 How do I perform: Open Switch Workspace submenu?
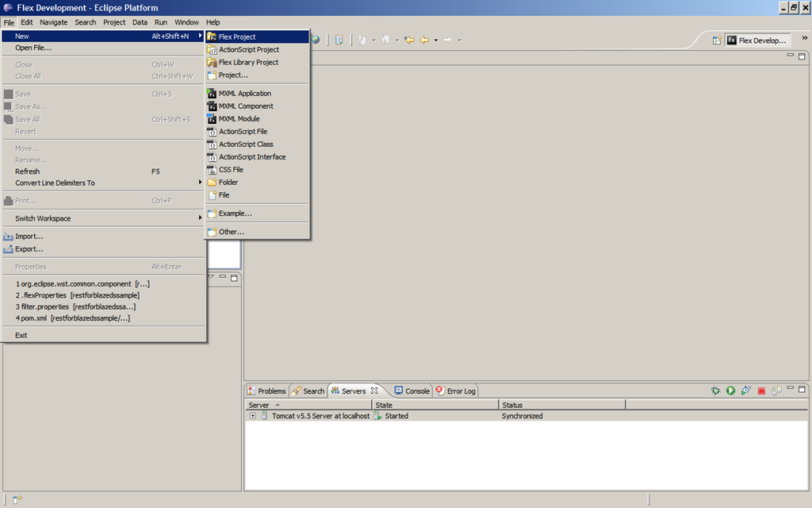(x=104, y=218)
